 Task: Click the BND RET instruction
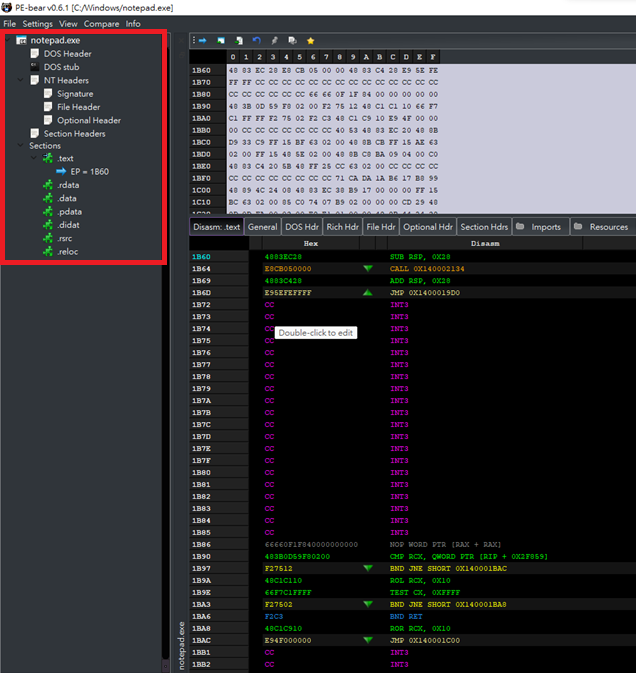point(406,616)
